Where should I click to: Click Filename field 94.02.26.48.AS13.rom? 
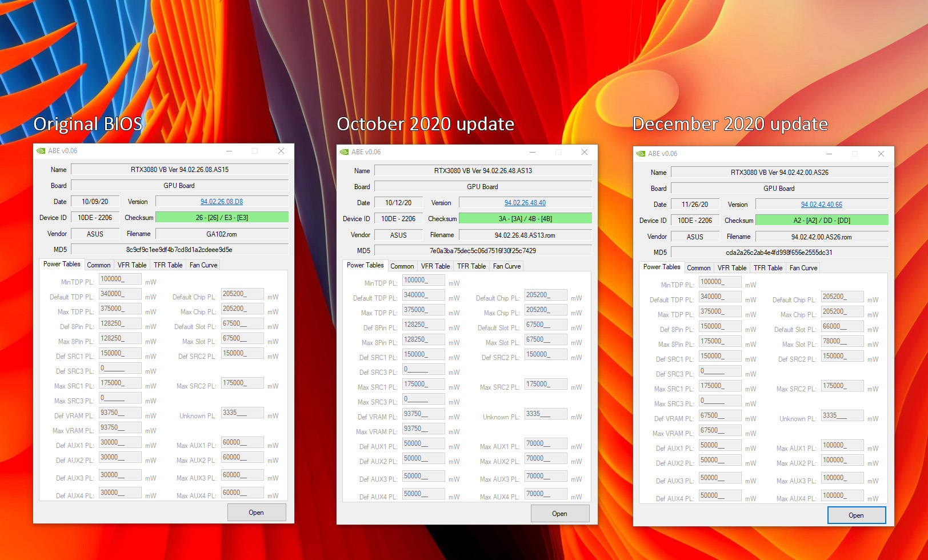[x=525, y=235]
